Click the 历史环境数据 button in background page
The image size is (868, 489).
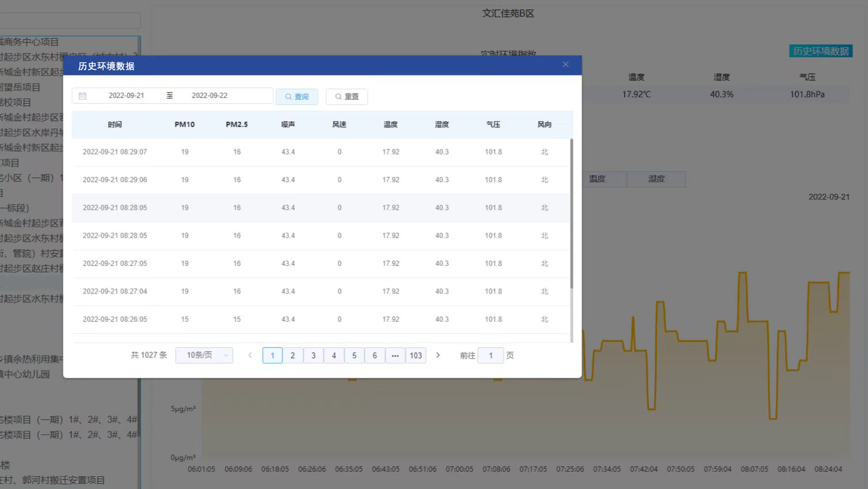pos(821,51)
